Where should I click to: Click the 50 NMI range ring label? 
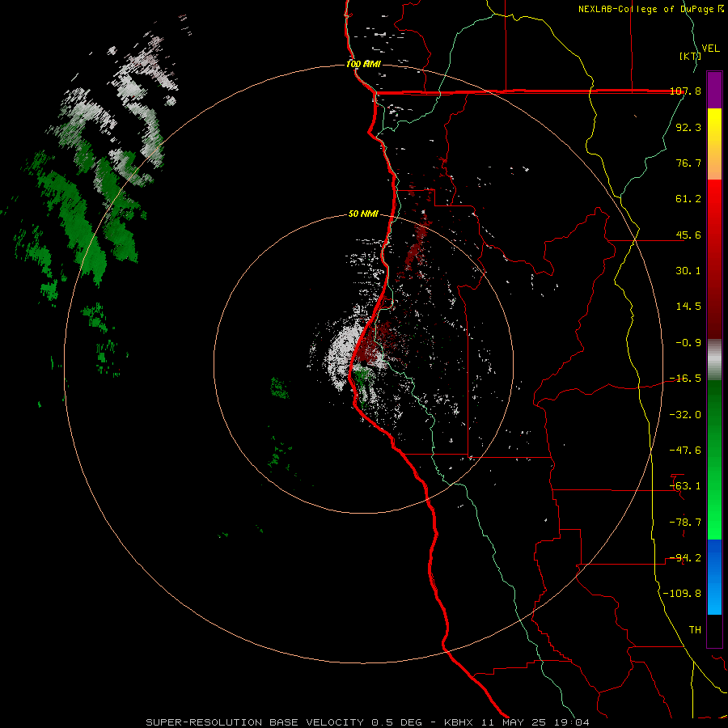tap(363, 214)
